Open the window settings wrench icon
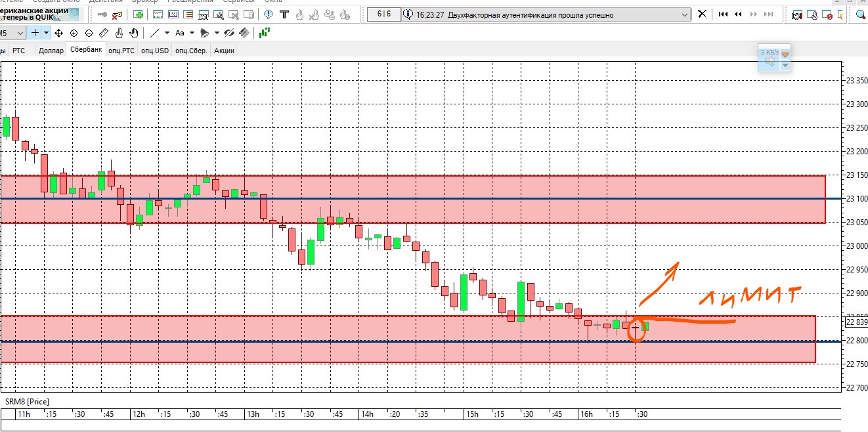868x432 pixels. 220,14
